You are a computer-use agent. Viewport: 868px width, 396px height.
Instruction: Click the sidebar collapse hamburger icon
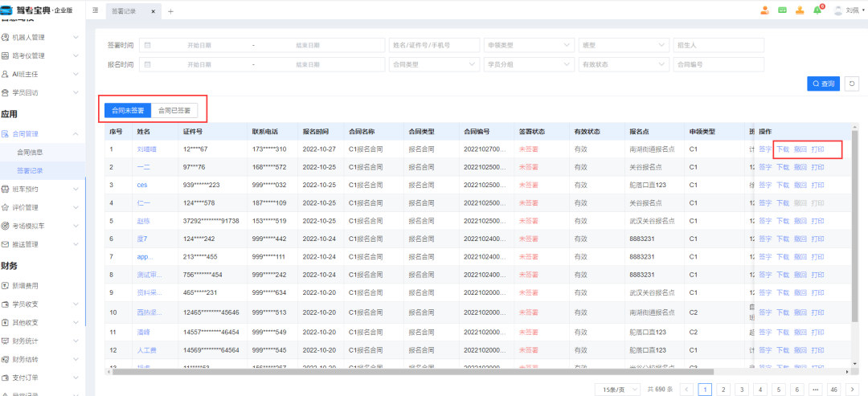tap(96, 10)
